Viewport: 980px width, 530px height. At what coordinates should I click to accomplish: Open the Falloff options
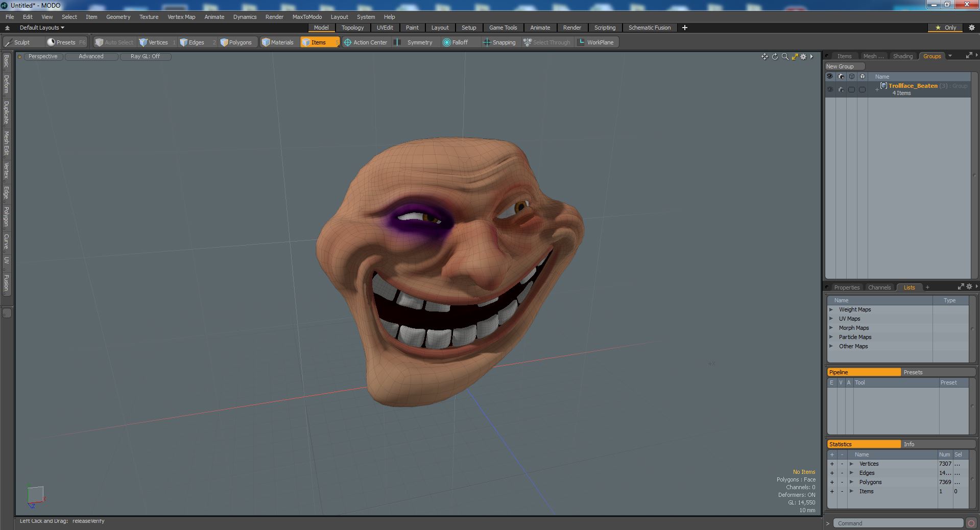(460, 42)
